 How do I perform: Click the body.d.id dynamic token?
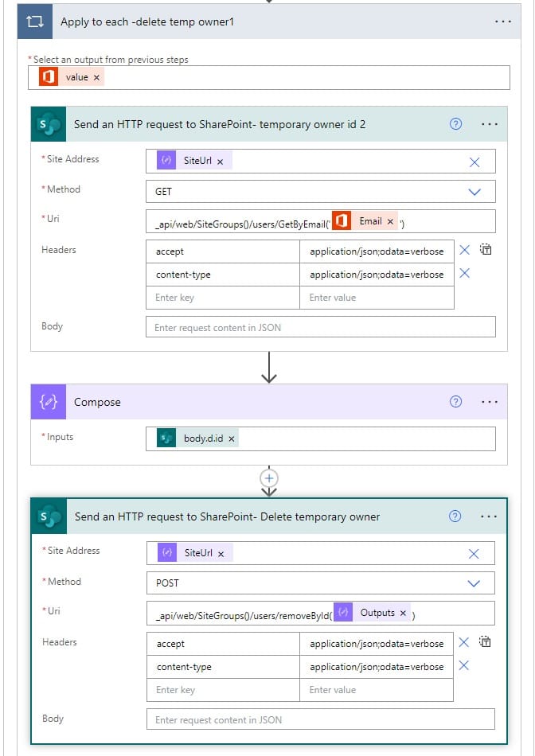coord(197,438)
